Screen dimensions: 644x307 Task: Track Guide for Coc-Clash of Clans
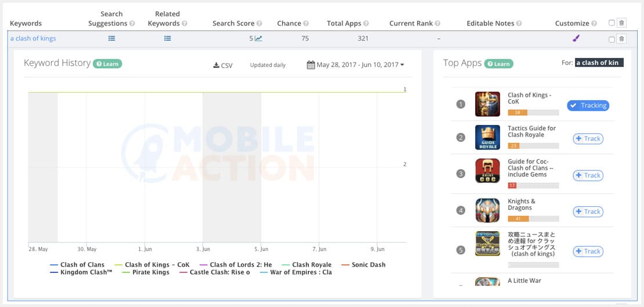[588, 176]
